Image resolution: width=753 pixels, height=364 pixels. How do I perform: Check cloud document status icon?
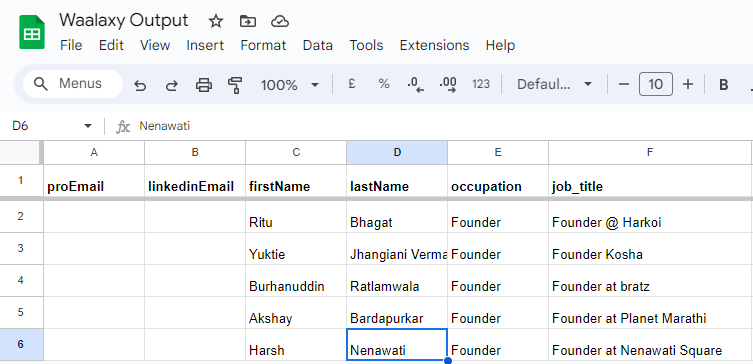[279, 21]
